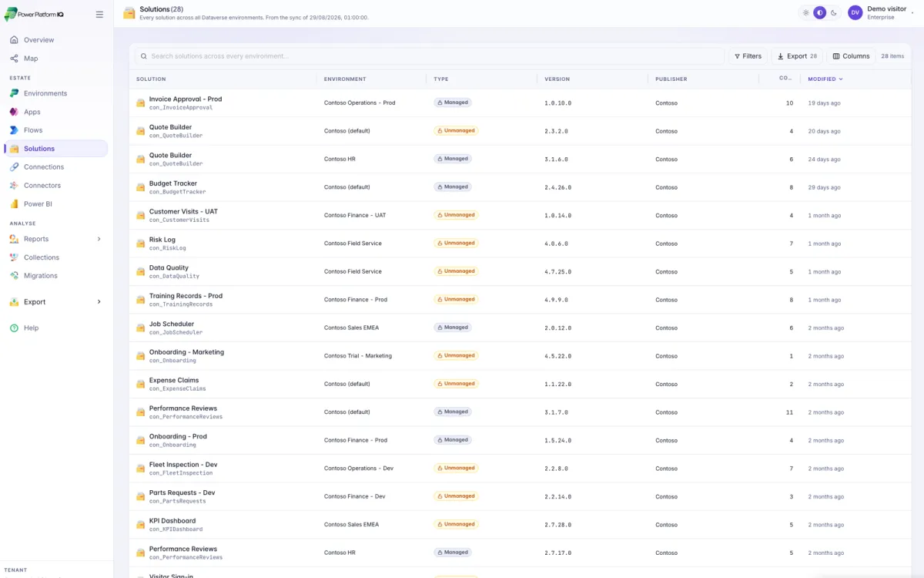Click Contoso Trial - Marketing environment cell
Image resolution: width=924 pixels, height=578 pixels.
click(x=358, y=356)
